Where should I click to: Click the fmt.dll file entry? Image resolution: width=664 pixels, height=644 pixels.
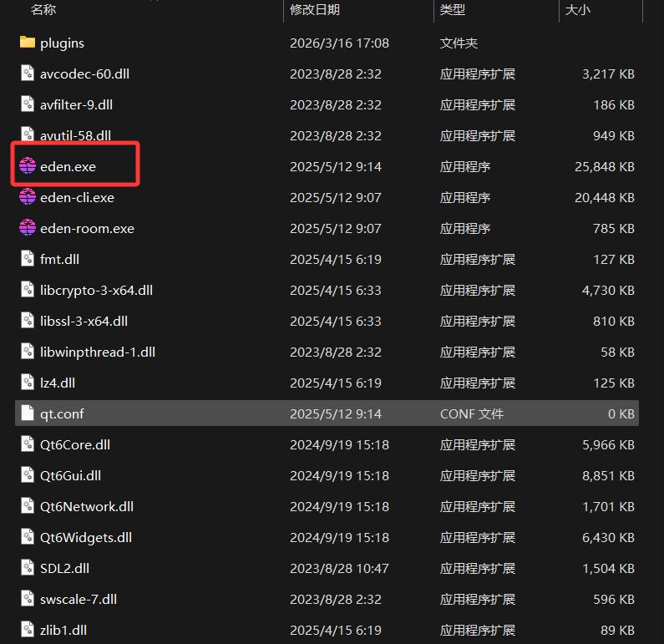[x=59, y=259]
